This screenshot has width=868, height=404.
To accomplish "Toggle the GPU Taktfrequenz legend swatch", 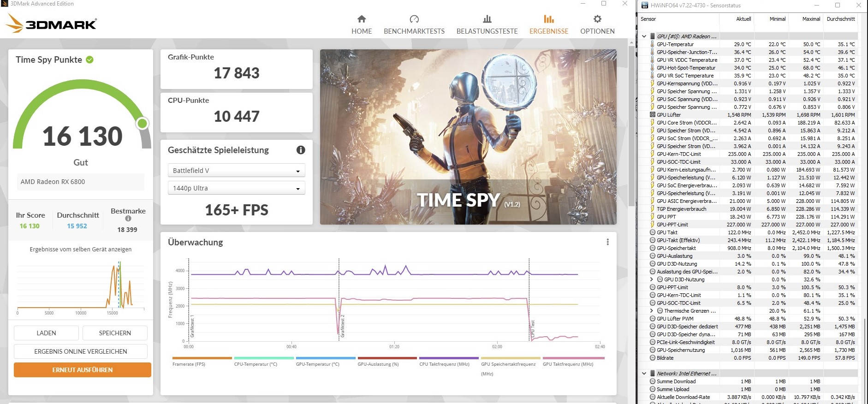I will coord(574,358).
